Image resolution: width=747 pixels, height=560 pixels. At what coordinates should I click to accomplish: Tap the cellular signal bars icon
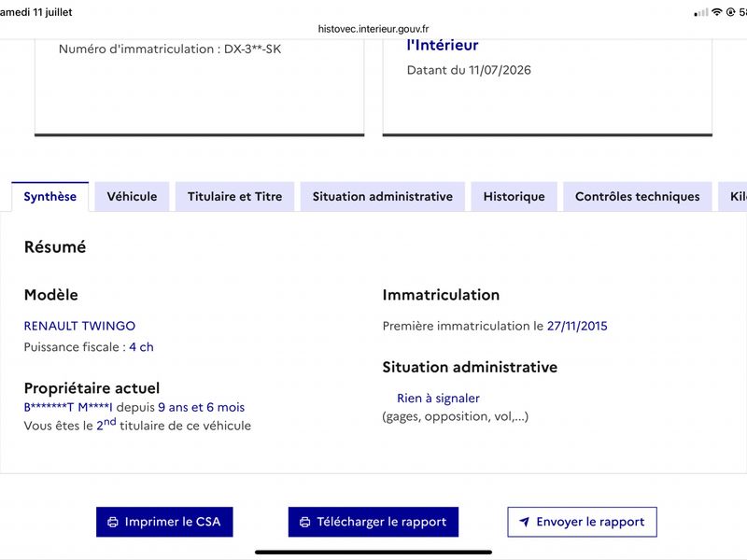pyautogui.click(x=701, y=13)
